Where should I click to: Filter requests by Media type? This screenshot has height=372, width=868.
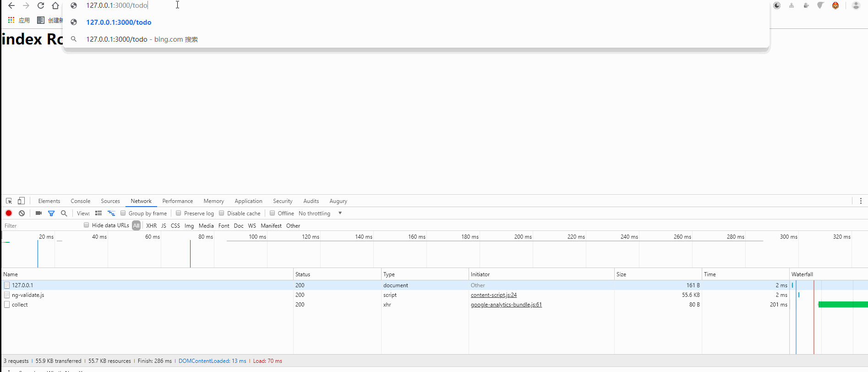tap(206, 226)
